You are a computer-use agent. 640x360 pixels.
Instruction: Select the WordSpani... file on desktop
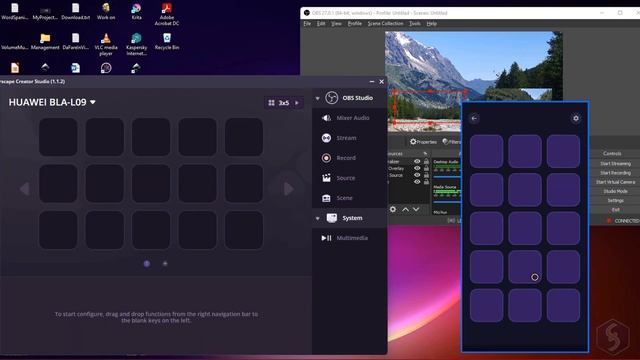(15, 11)
